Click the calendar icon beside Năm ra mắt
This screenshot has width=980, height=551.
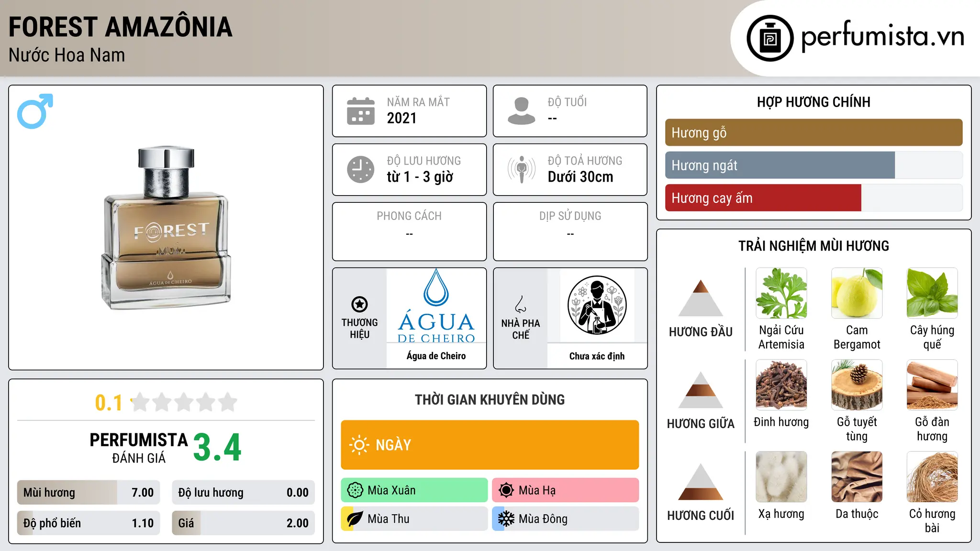tap(361, 111)
